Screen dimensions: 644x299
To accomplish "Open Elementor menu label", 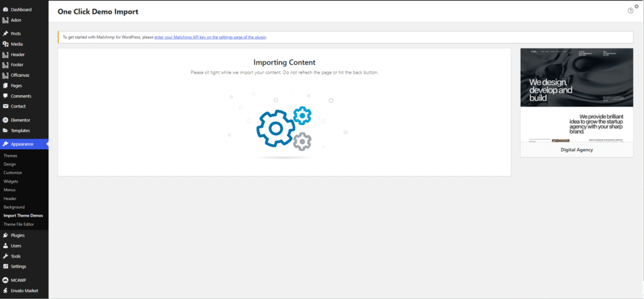I will [x=21, y=120].
